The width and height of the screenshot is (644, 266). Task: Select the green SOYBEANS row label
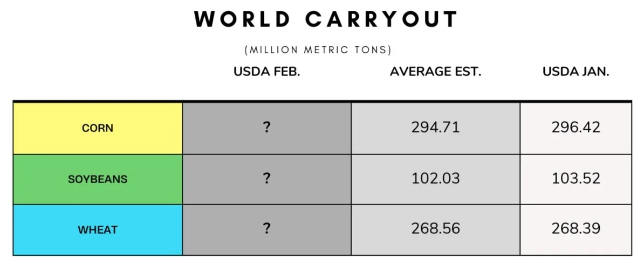98,179
